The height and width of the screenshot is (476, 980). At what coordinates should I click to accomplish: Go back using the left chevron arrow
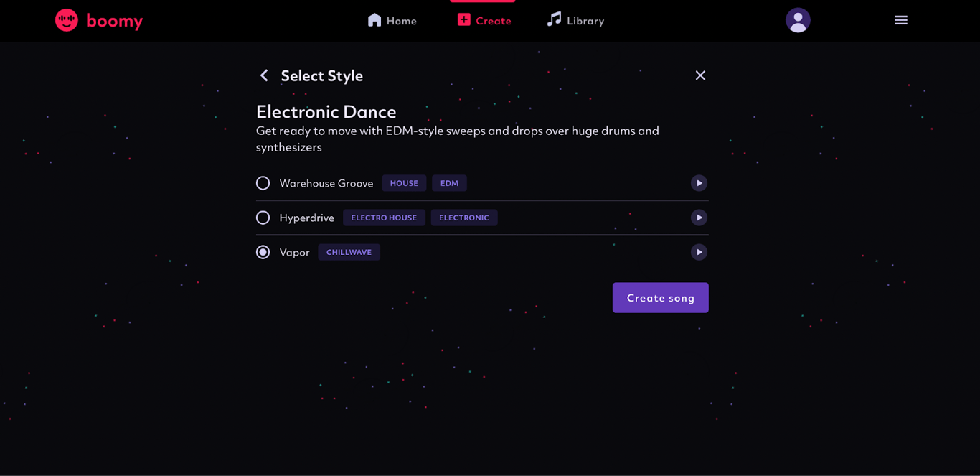point(264,75)
